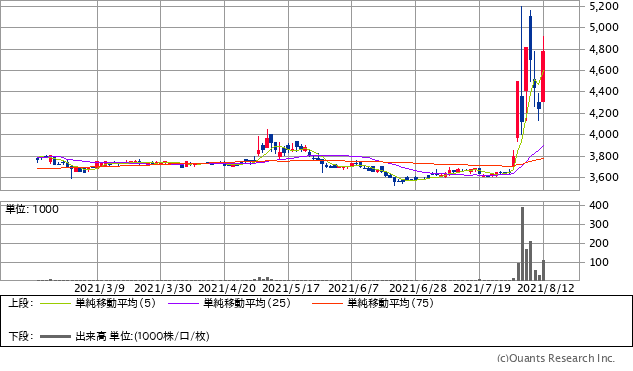The width and height of the screenshot is (633, 371).
Task: Click the 3,600 price axis label
Action: click(x=604, y=177)
